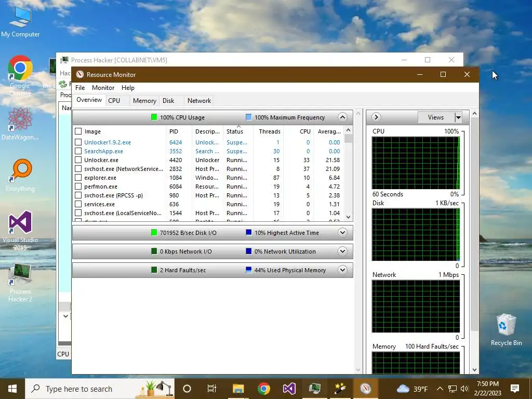Viewport: 532px width, 399px height.
Task: Click process list scrollbar down arrow
Action: [348, 217]
